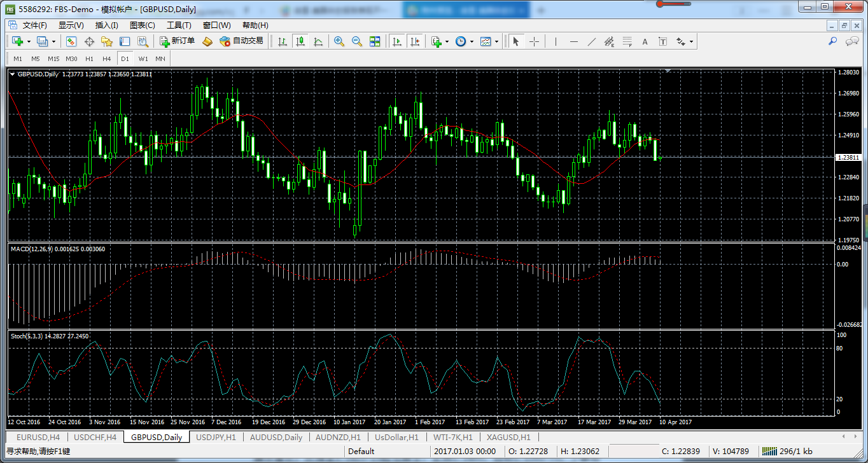
Task: Open the 插入(I) menu
Action: tap(106, 25)
